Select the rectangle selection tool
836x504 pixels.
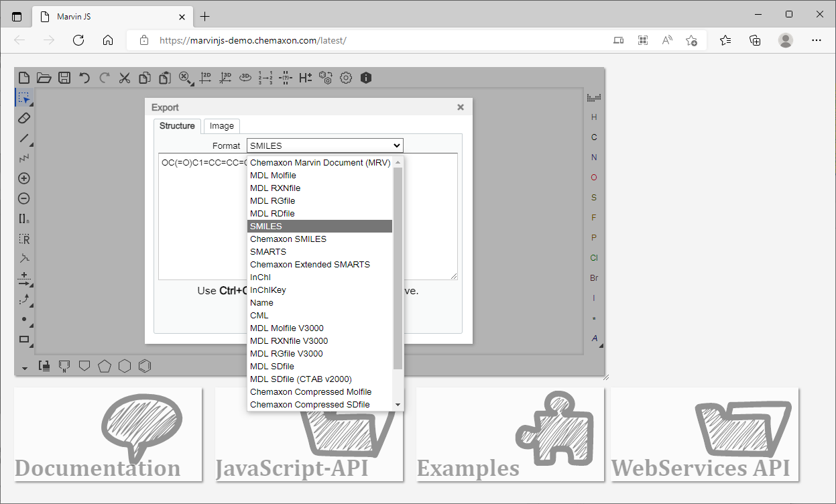pyautogui.click(x=24, y=98)
